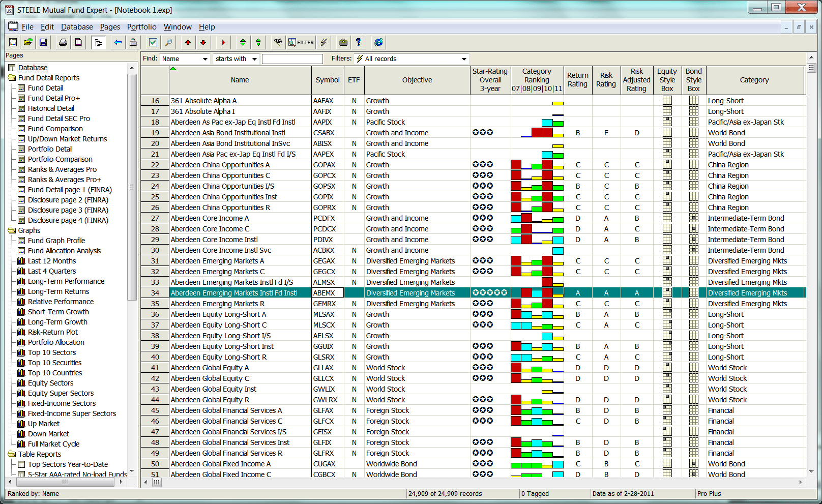This screenshot has width=822, height=504.
Task: Save the notebook with floppy disk icon
Action: (43, 42)
